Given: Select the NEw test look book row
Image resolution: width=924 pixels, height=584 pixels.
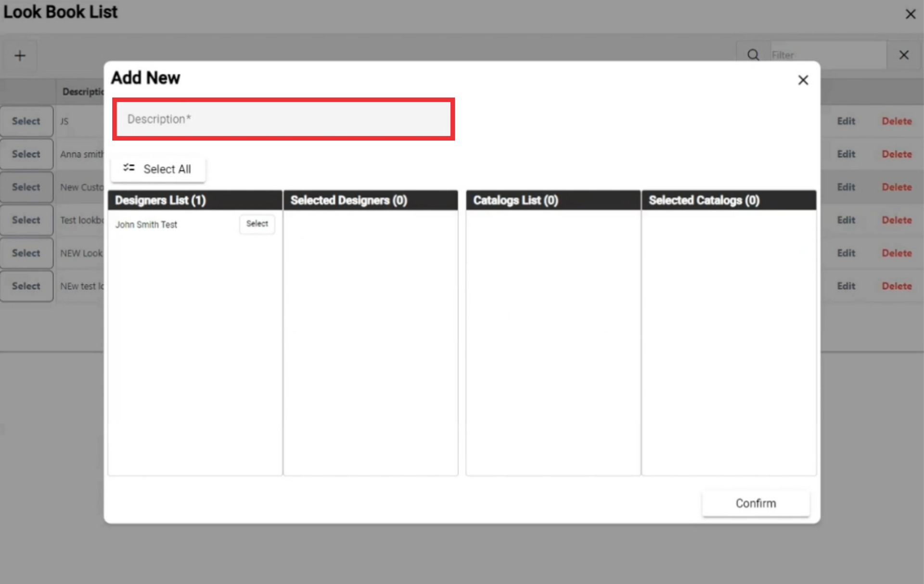Looking at the screenshot, I should click(x=26, y=286).
